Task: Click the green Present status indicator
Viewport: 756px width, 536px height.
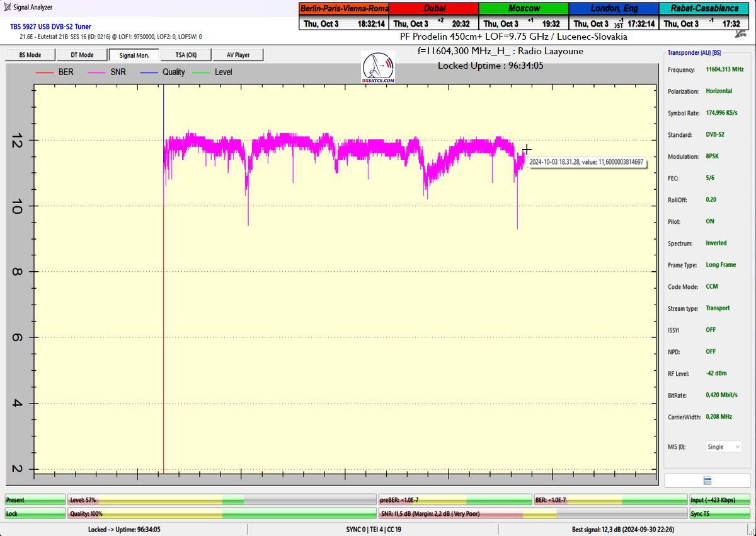Action: coord(35,500)
